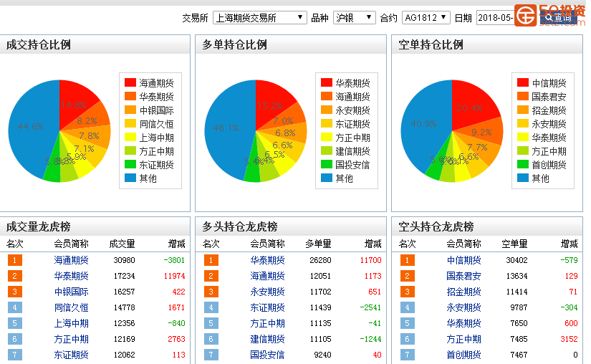This screenshot has height=364, width=591.
Task: Click the 空单量 column header
Action: coord(514,244)
